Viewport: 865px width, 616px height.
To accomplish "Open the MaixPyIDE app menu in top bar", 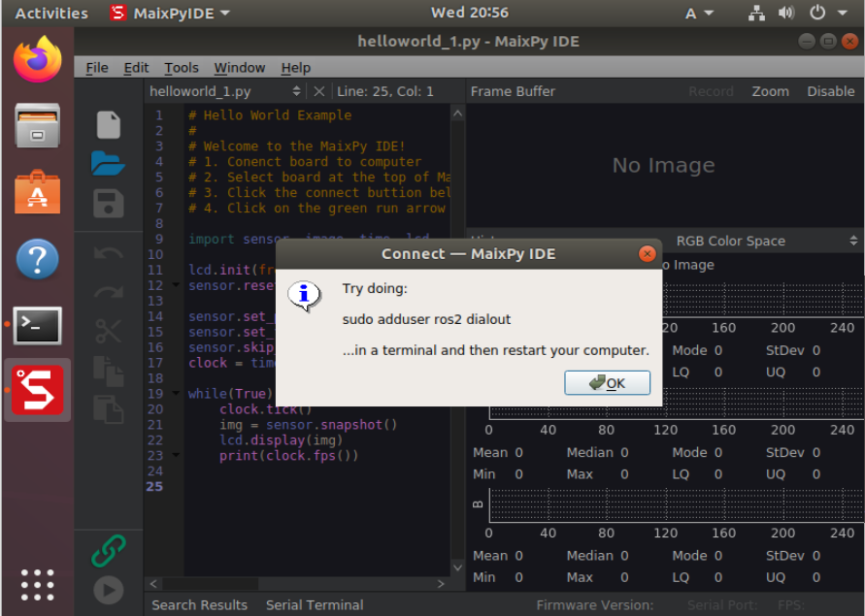I will click(x=170, y=13).
